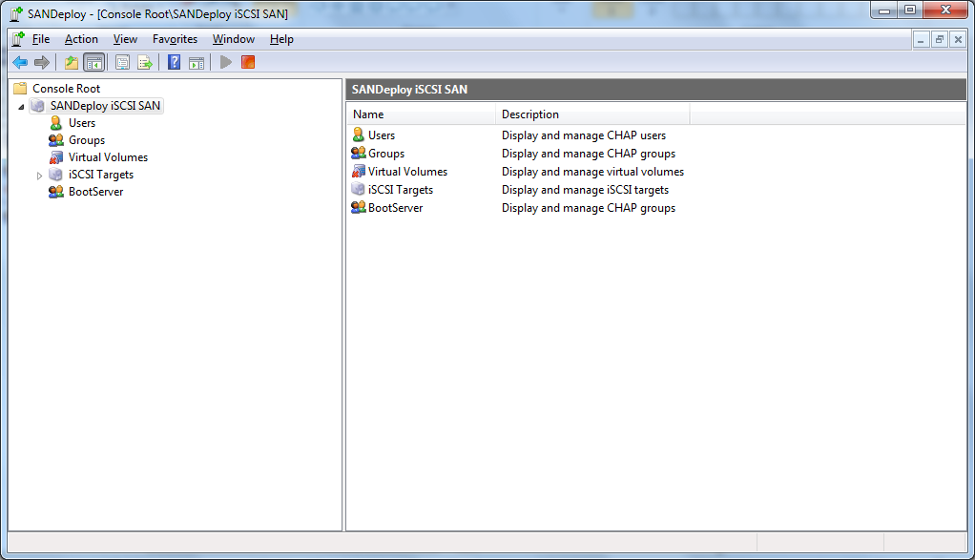Screen dimensions: 975x560
Task: Click BootServer's 'Display and manage CHAP groups' description
Action: coord(589,208)
